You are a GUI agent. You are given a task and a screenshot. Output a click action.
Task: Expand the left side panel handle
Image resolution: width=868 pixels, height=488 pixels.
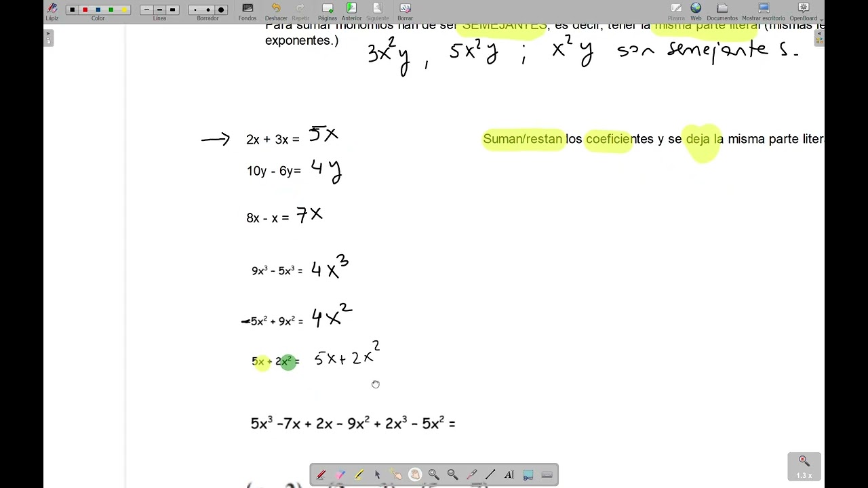pyautogui.click(x=48, y=37)
